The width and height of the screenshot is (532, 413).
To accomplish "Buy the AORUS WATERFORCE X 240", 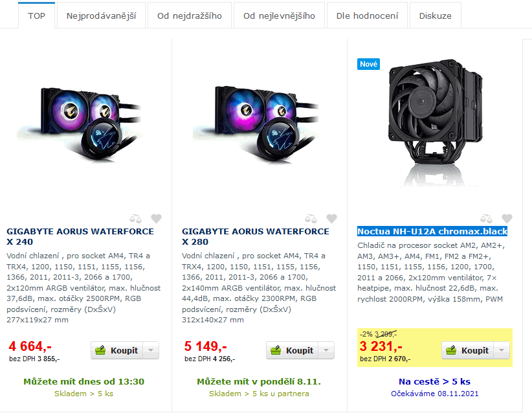I will 117,350.
